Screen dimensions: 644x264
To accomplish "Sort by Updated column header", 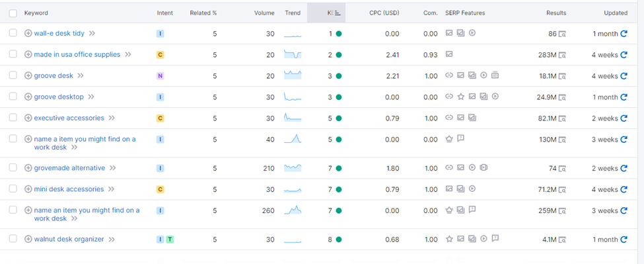I will point(615,13).
